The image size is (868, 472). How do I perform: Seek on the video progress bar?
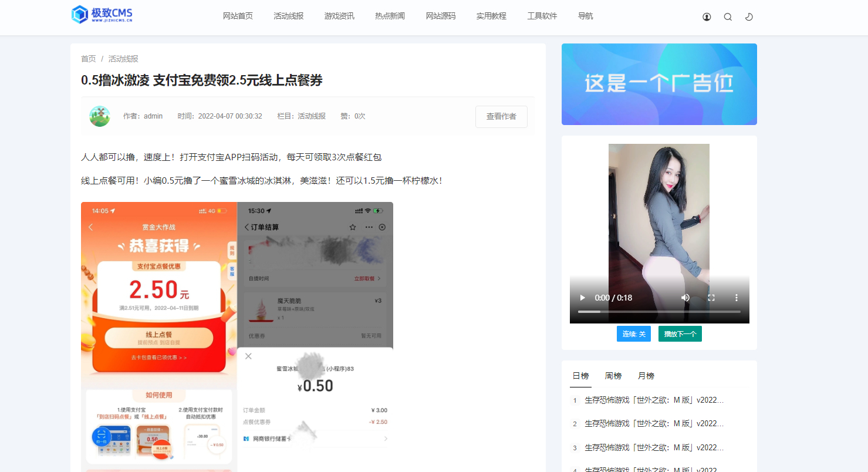[x=659, y=312]
